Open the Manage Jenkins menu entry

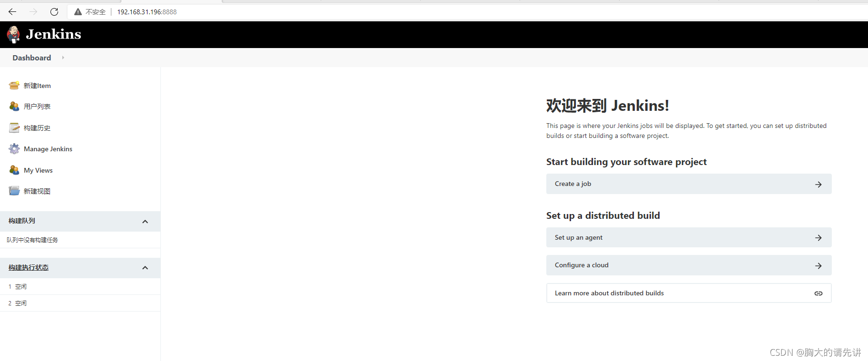click(x=48, y=149)
